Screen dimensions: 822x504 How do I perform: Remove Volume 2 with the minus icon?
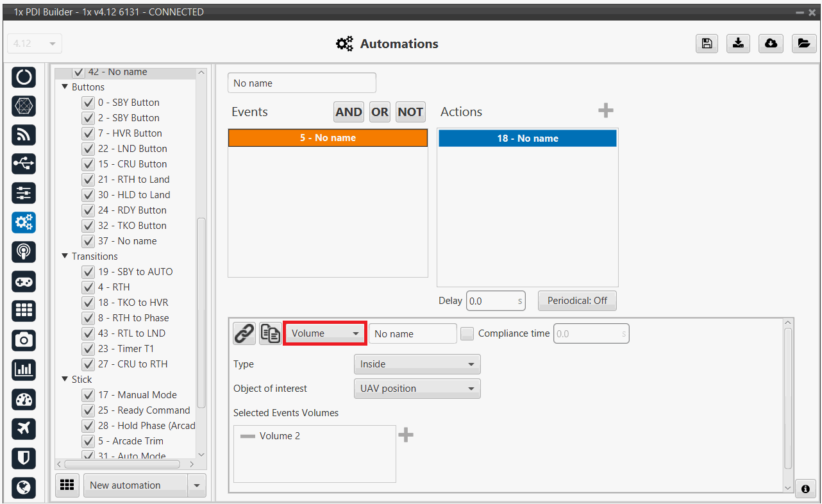247,436
